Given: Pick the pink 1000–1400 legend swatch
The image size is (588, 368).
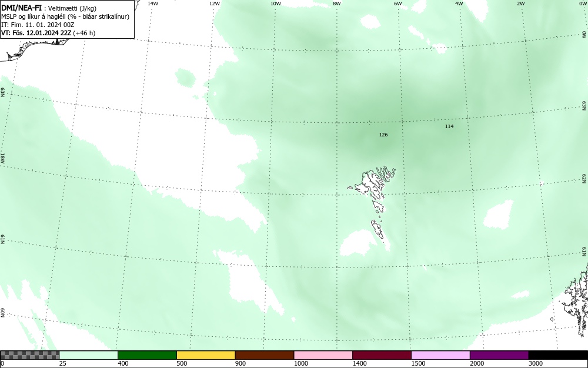Looking at the screenshot, I should pyautogui.click(x=323, y=355).
